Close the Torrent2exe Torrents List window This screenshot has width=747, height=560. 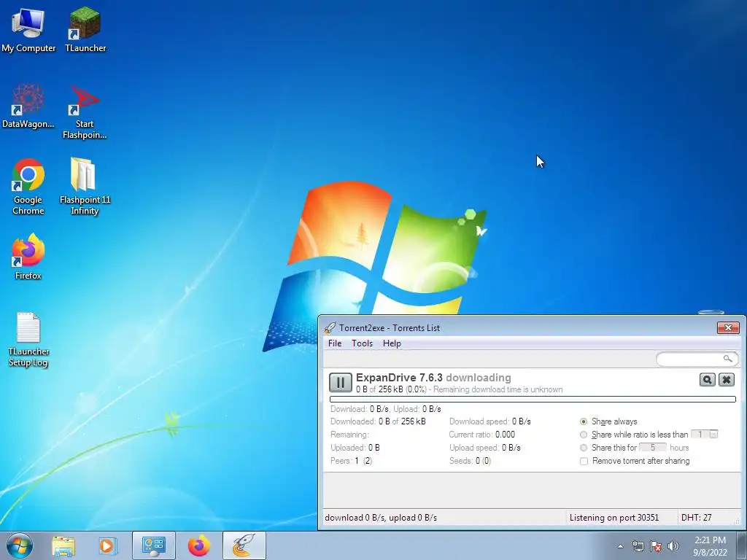(728, 327)
